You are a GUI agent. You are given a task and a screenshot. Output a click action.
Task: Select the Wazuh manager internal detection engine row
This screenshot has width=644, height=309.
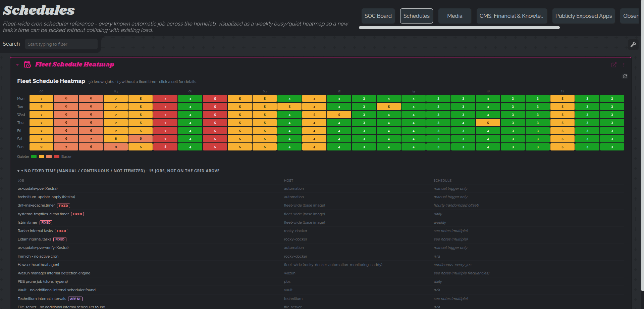[x=321, y=273]
